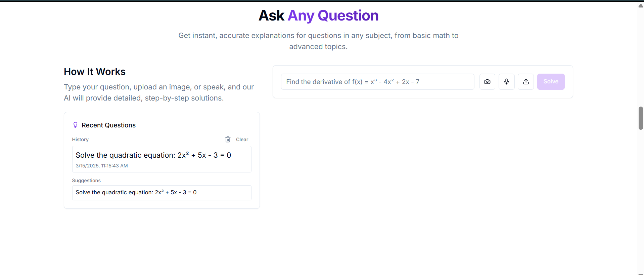The height and width of the screenshot is (275, 644).
Task: Open the upload image icon button
Action: click(x=526, y=82)
